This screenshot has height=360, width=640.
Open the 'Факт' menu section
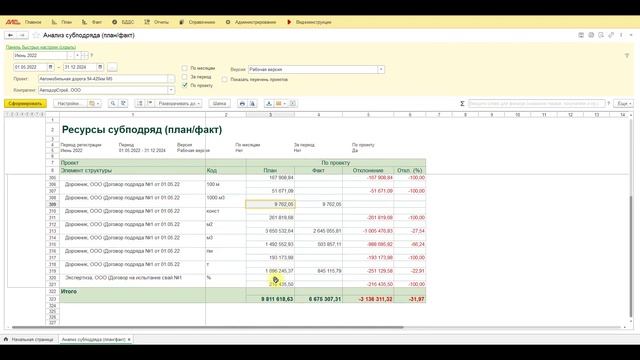92,22
